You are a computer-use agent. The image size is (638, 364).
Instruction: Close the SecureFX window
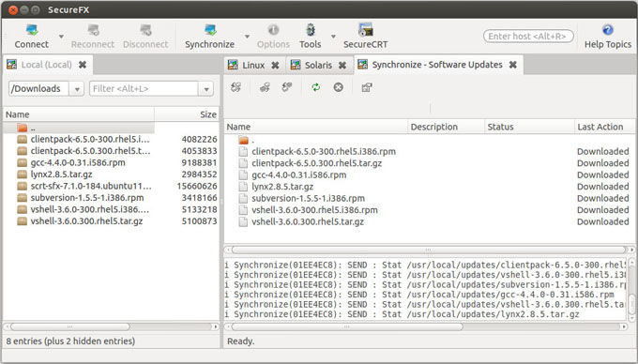click(13, 9)
